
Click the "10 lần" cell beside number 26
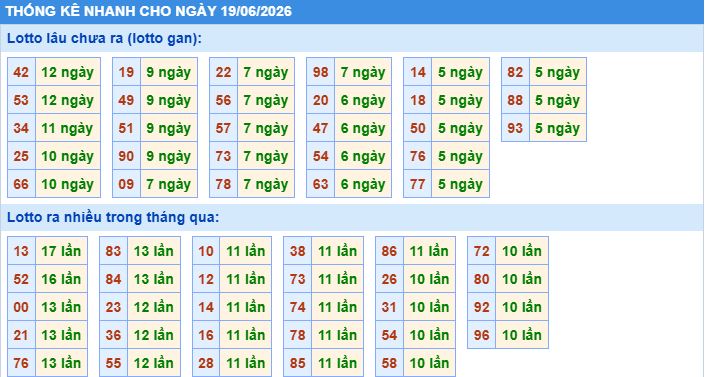[x=429, y=279]
